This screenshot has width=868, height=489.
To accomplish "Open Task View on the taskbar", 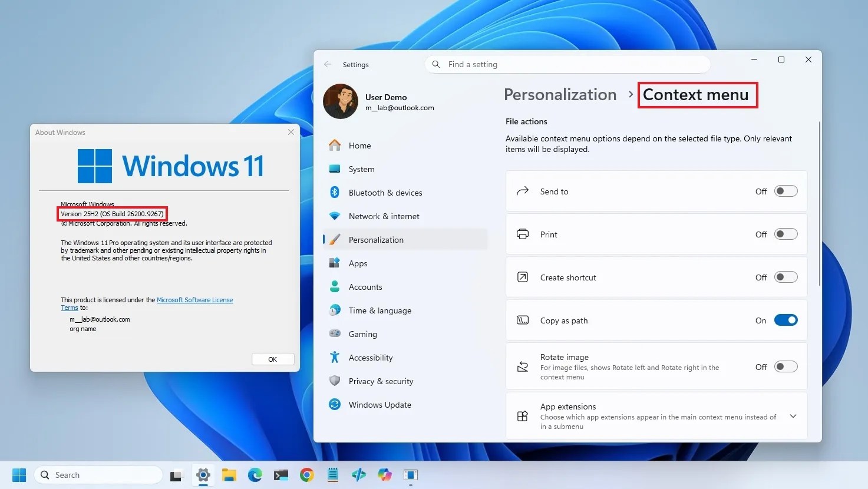I will click(x=177, y=475).
